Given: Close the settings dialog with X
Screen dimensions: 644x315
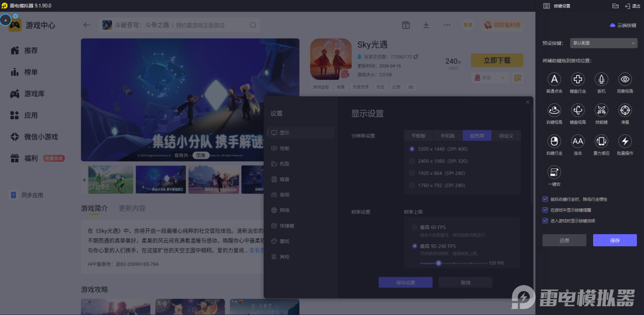Looking at the screenshot, I should click(527, 102).
